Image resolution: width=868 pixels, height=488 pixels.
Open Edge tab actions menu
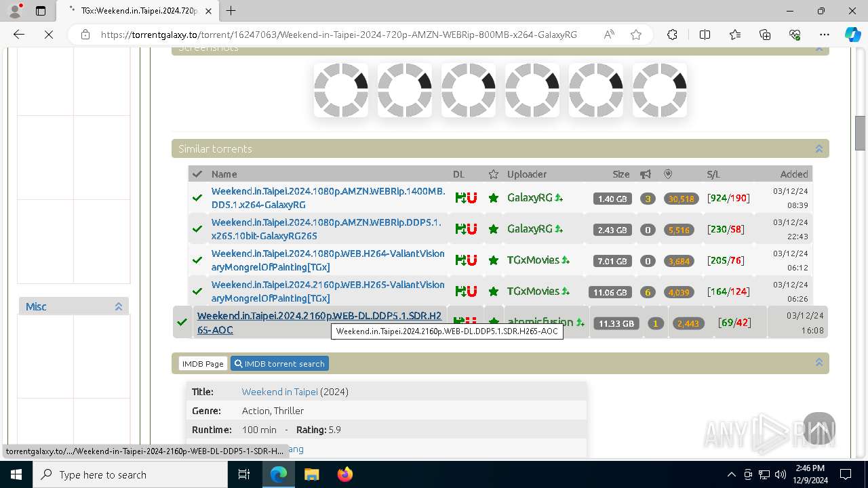(x=41, y=11)
